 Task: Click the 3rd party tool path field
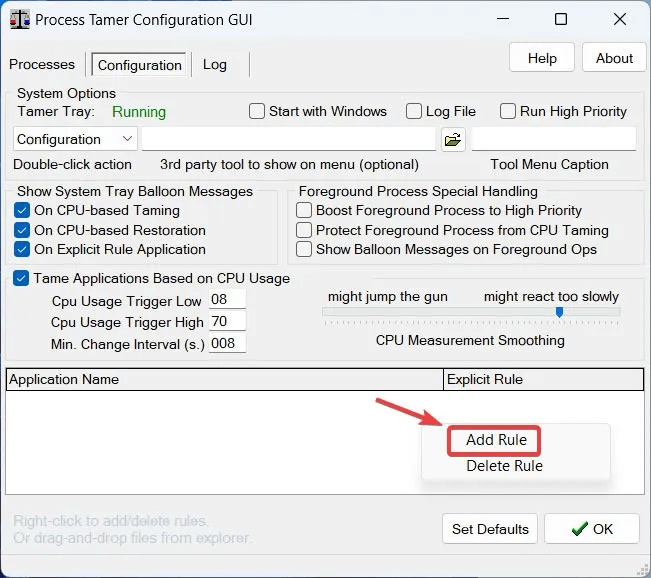[x=289, y=139]
